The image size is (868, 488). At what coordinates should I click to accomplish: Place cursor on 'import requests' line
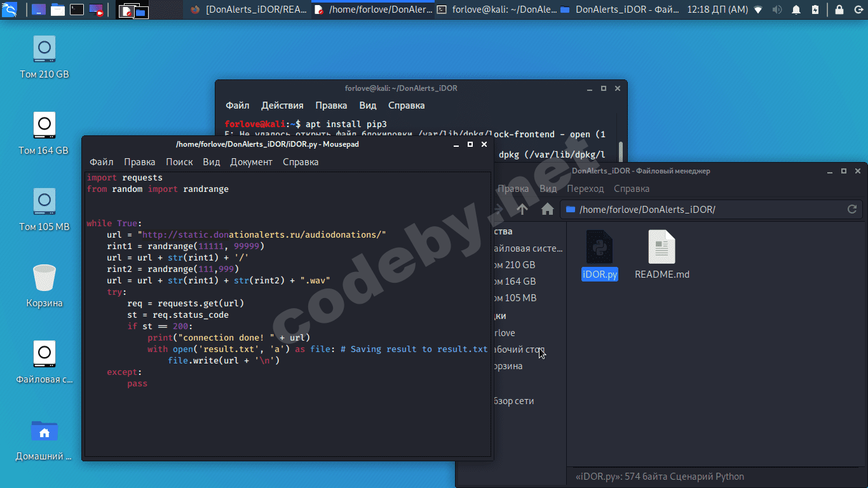[x=125, y=178]
